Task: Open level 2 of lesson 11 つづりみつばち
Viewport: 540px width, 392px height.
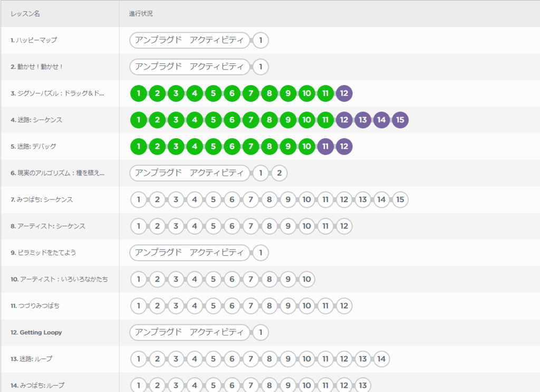Action: pyautogui.click(x=157, y=305)
